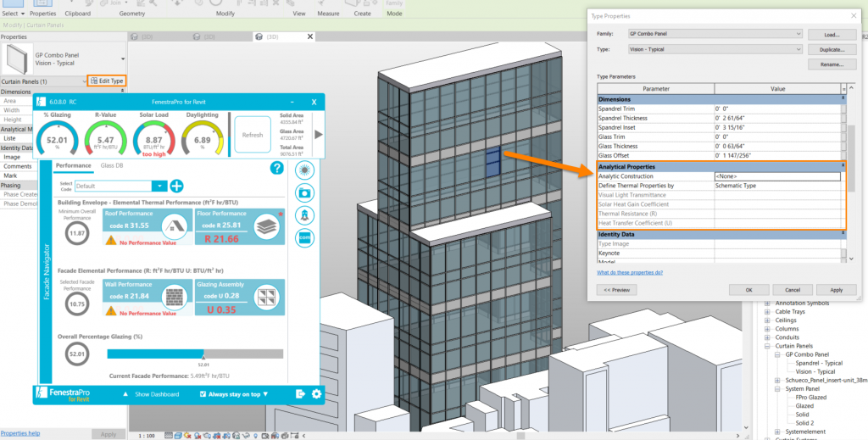
Task: Click the Refresh button in FenestraPro
Action: pyautogui.click(x=253, y=135)
